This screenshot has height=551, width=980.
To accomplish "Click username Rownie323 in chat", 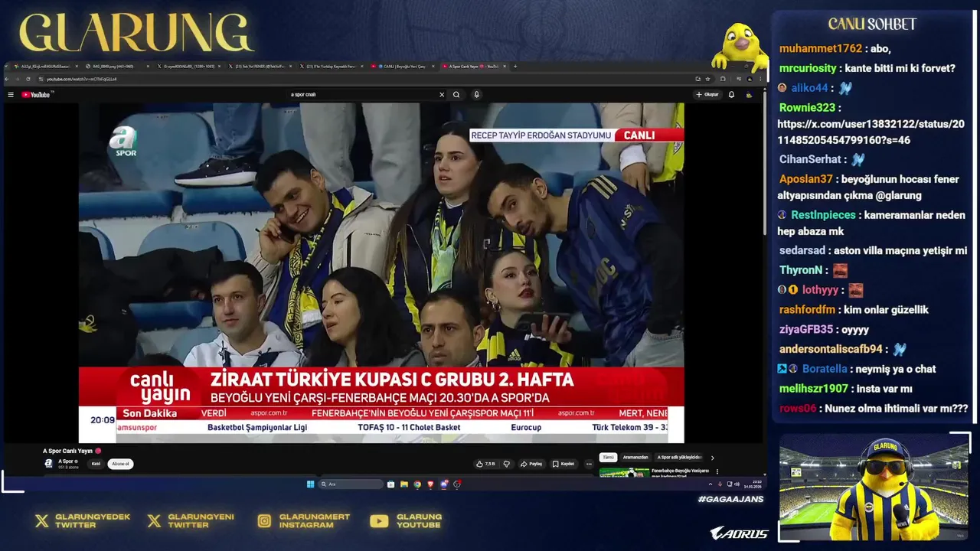I will (807, 108).
